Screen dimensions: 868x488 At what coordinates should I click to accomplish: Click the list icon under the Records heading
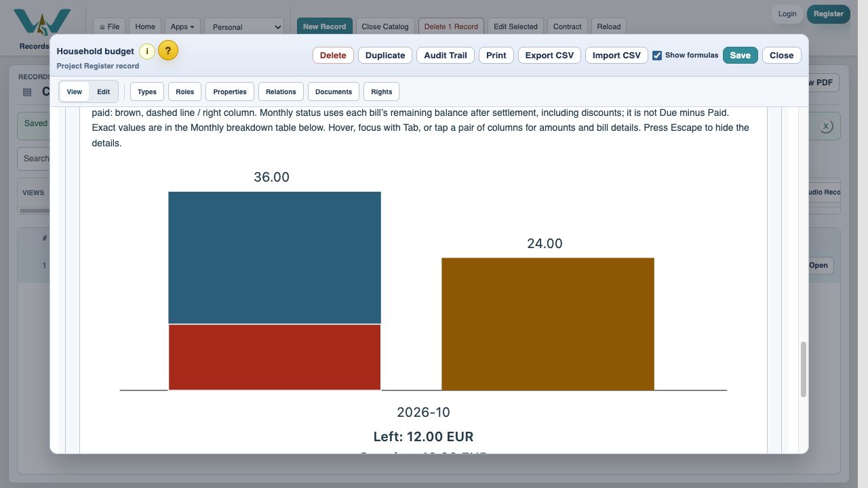[x=27, y=92]
